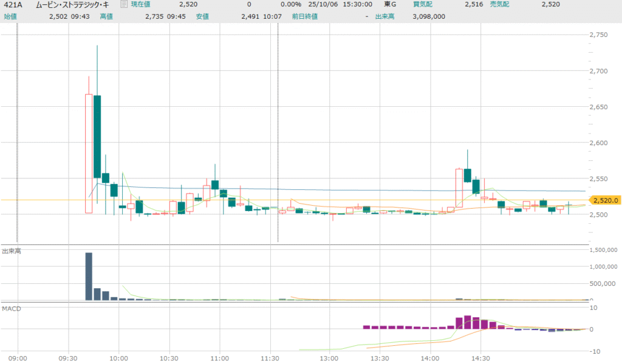Select the 始値 opening price label
Image resolution: width=622 pixels, height=364 pixels.
[x=9, y=16]
